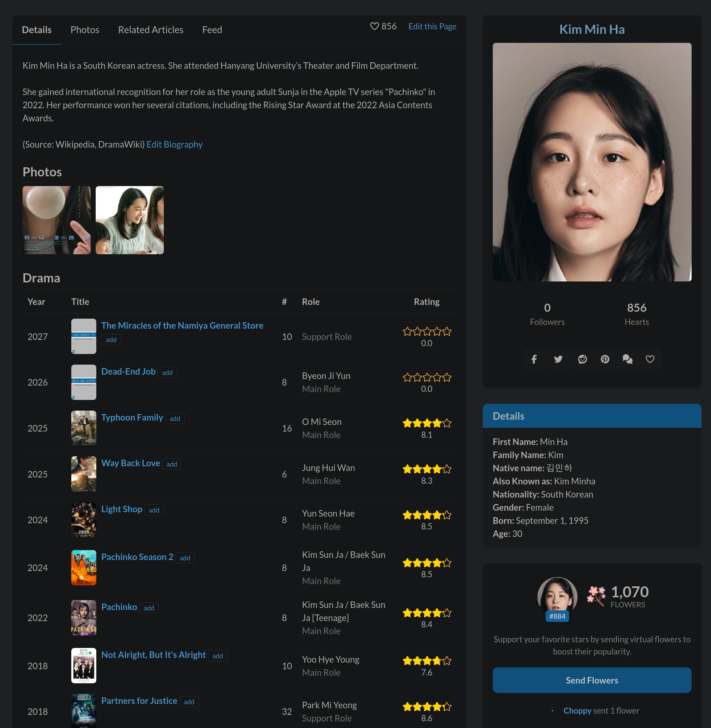Open the Way Back Love poster thumbnail
711x728 pixels.
coord(84,474)
